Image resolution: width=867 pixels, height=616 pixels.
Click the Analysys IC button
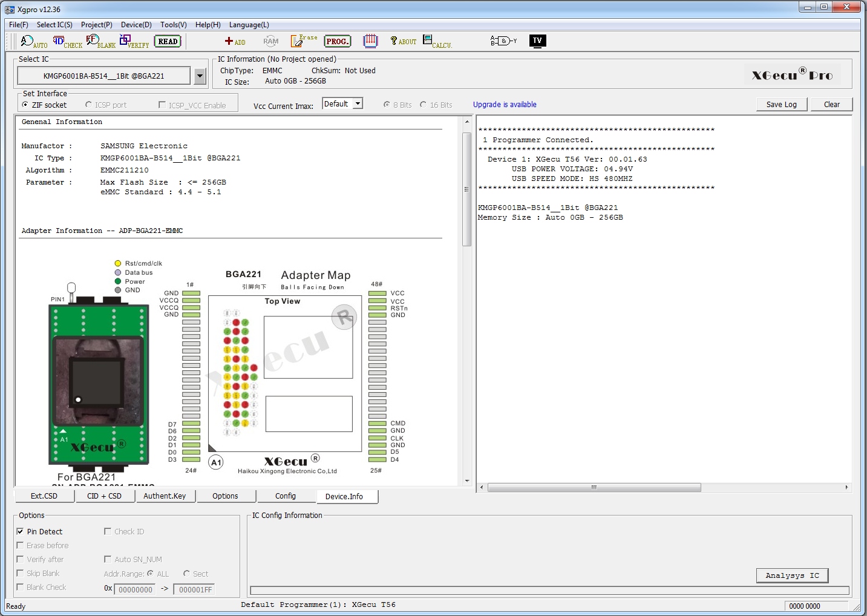click(x=792, y=575)
